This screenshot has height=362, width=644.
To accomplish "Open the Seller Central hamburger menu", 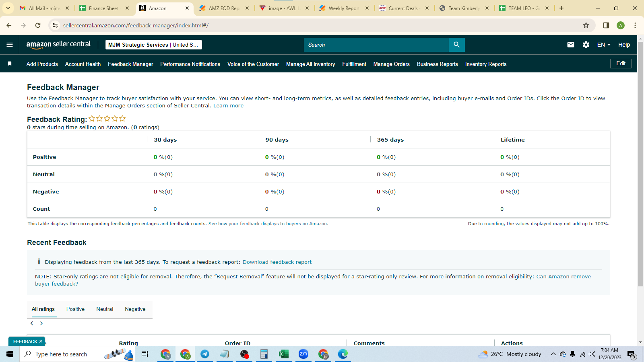I will tap(10, 45).
